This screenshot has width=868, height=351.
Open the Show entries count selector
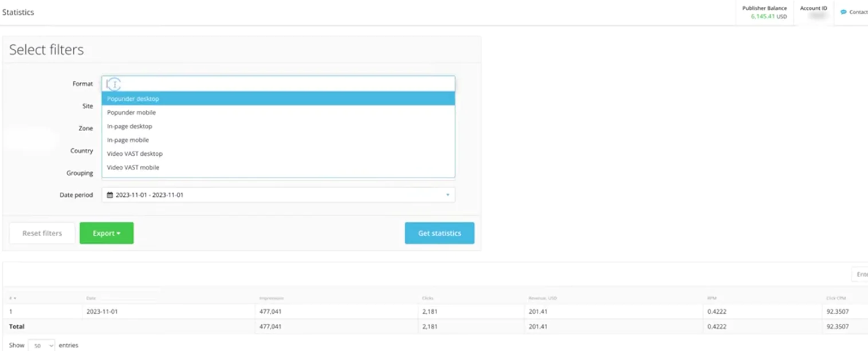[x=41, y=346]
